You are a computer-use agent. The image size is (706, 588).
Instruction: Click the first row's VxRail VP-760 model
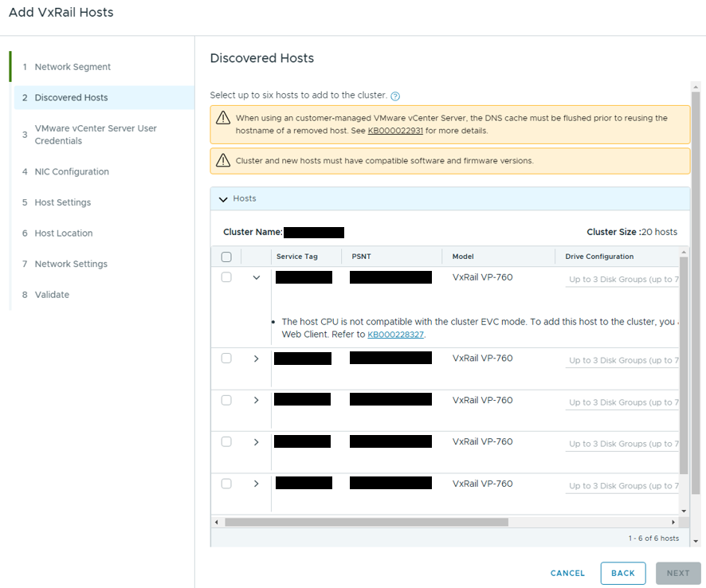[482, 277]
